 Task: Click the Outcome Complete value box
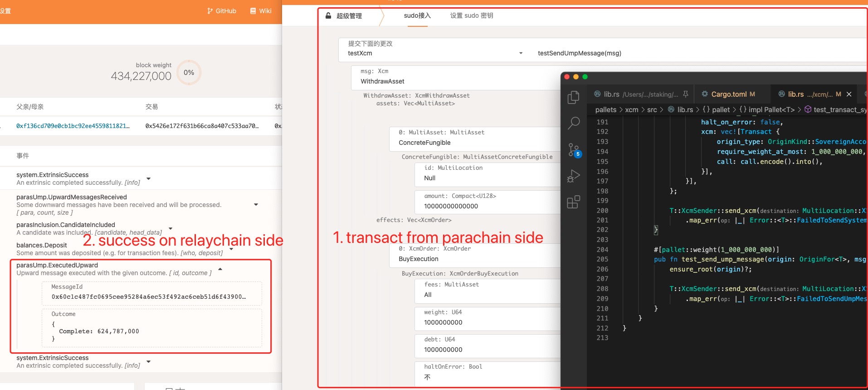[x=152, y=328]
